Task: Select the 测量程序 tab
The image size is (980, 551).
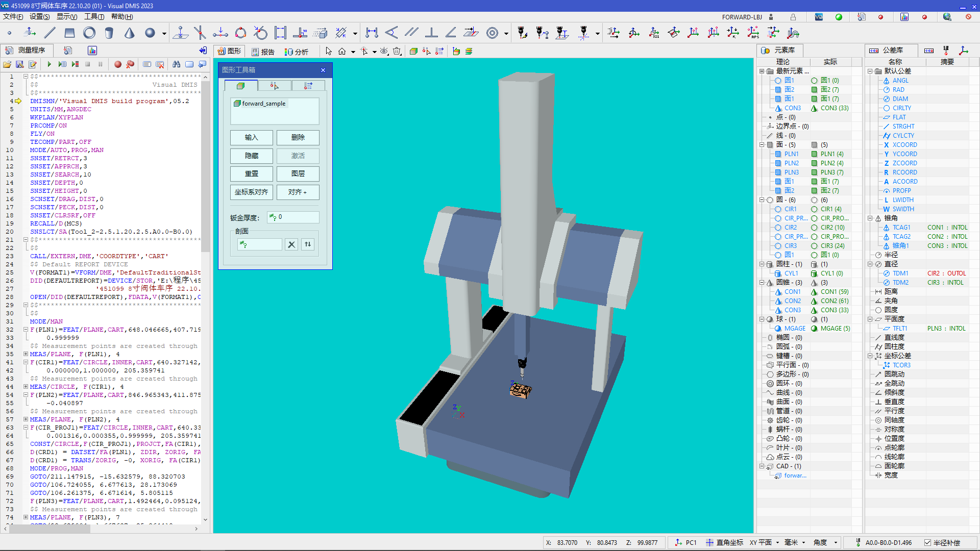Action: (x=26, y=50)
